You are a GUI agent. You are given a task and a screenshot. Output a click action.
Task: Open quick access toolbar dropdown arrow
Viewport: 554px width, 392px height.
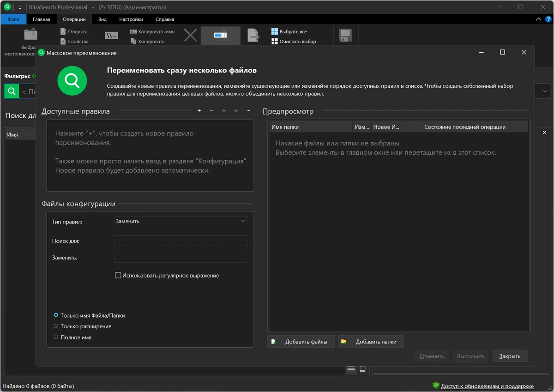[20, 7]
